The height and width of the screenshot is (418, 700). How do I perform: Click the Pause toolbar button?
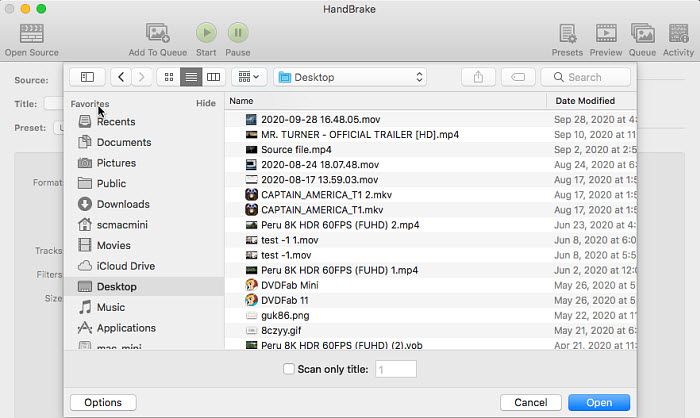tap(238, 33)
